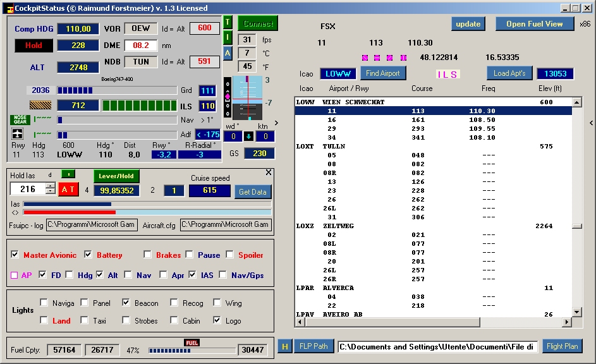Click the yellow striped hazard icon

[x=40, y=105]
